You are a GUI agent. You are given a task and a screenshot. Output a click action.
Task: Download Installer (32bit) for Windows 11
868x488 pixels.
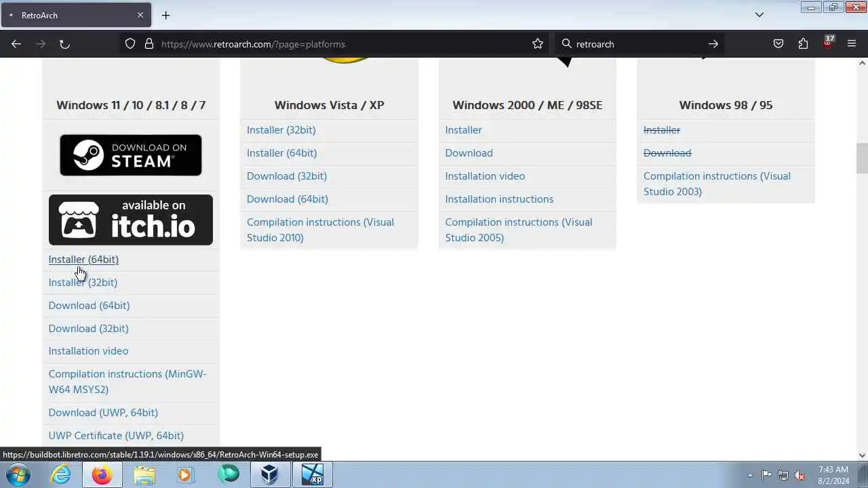click(x=83, y=283)
